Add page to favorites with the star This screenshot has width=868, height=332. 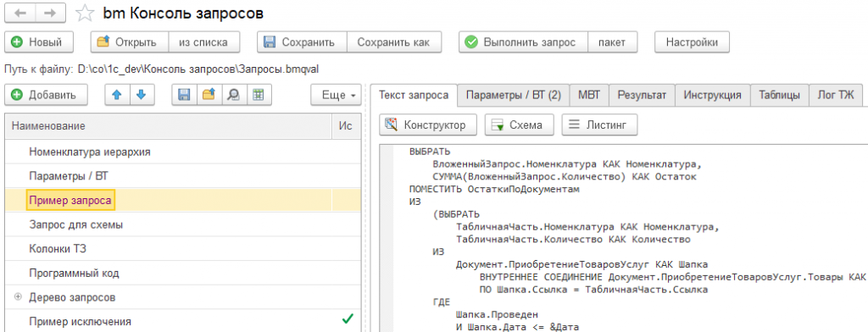point(85,14)
